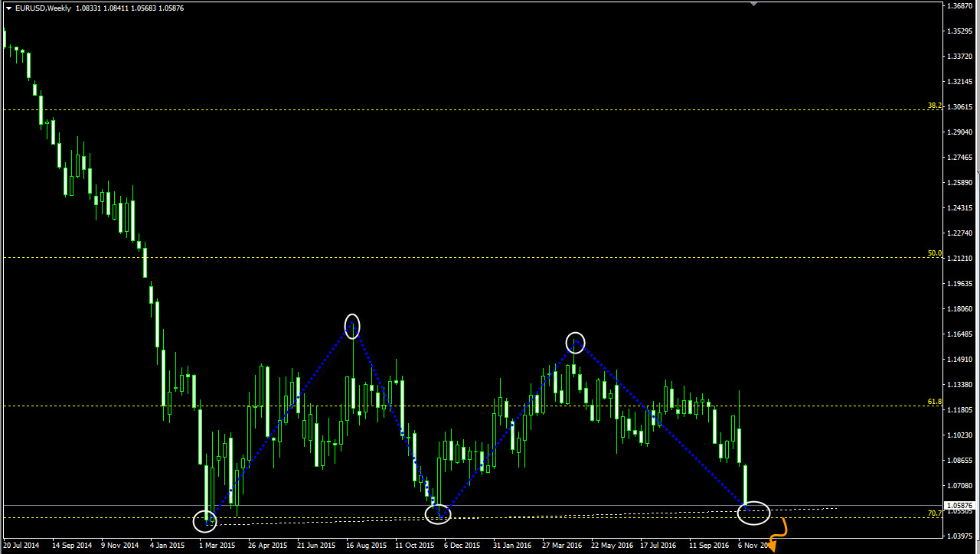Select the 70.7 Fibonacci level label
The image size is (980, 554).
(x=934, y=513)
